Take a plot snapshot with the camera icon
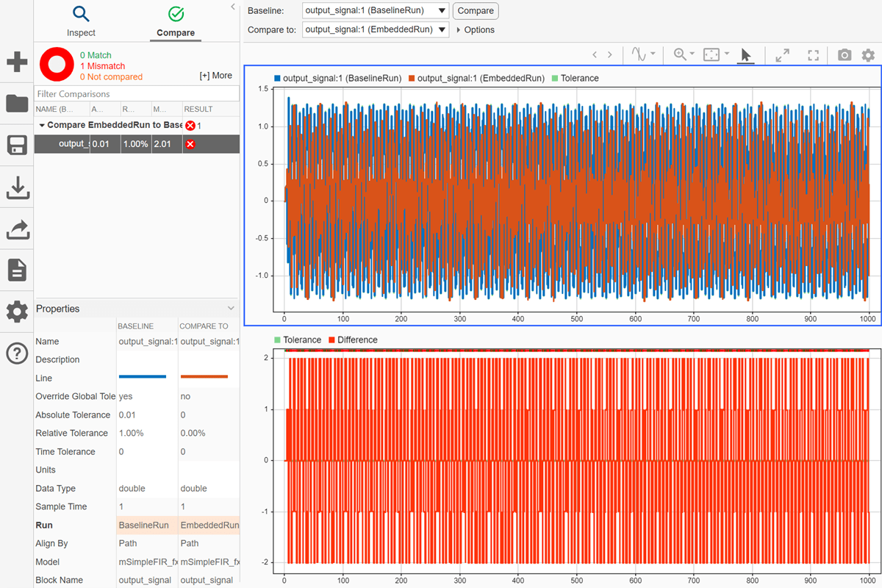 coord(845,55)
